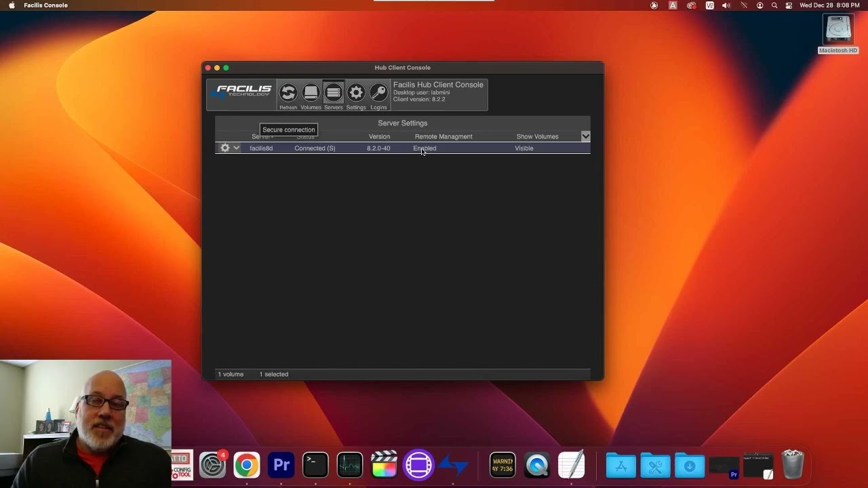Click the Visible show volumes cell
Viewport: 868px width, 488px height.
click(x=524, y=148)
